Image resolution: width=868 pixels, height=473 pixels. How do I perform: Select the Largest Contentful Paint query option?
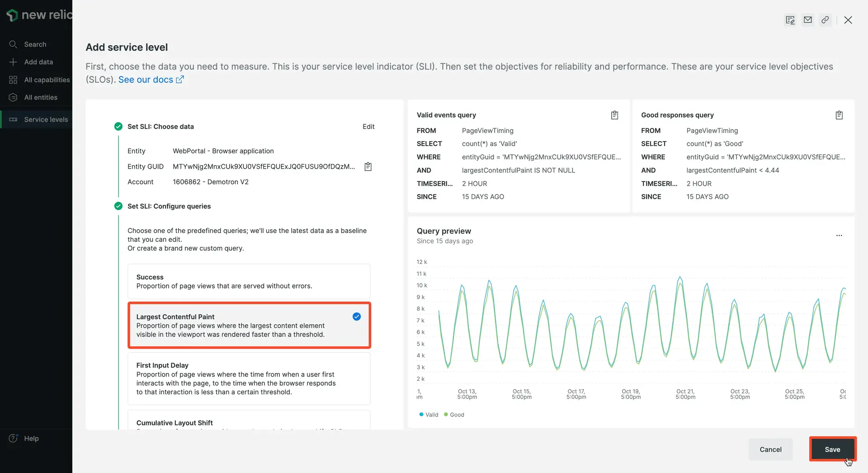tap(249, 325)
